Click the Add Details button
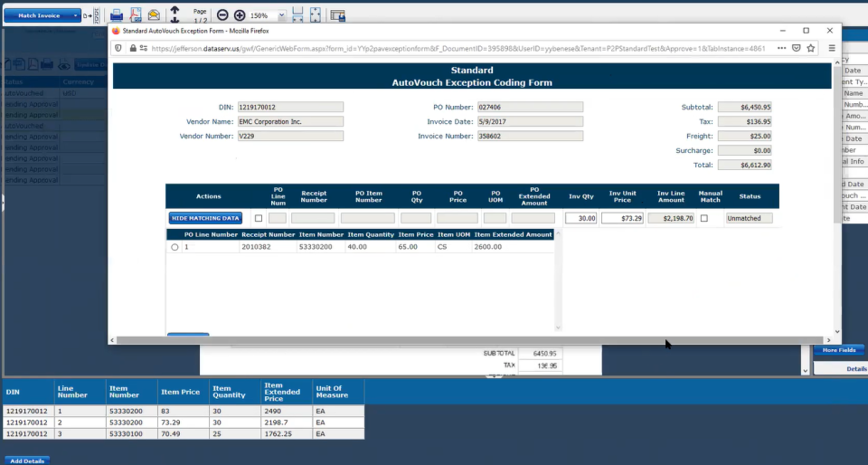This screenshot has height=465, width=868. pyautogui.click(x=27, y=460)
